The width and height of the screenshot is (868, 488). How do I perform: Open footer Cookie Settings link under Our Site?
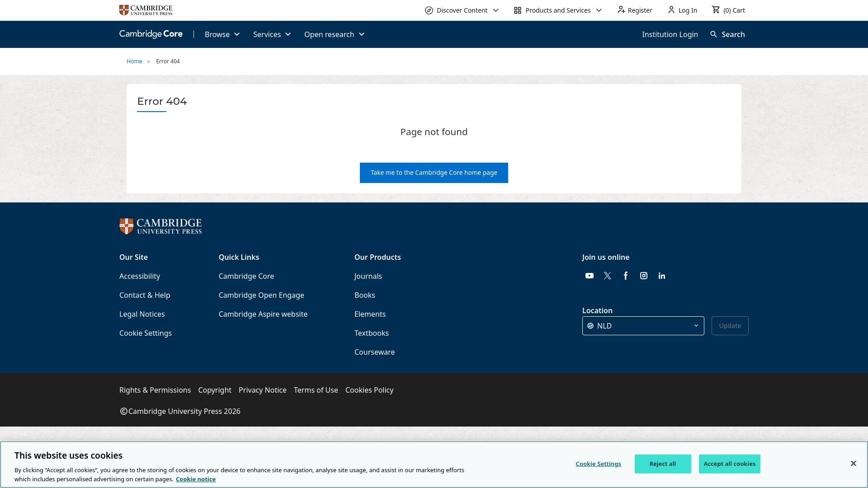146,333
